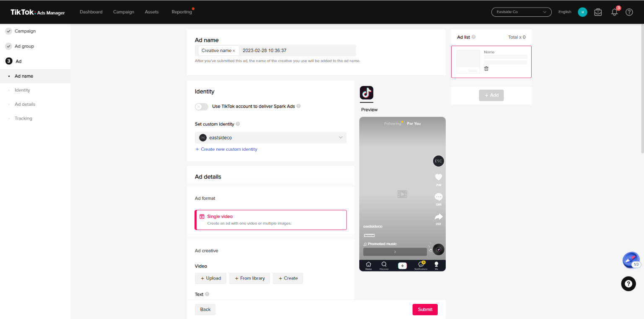Open the floating guide 1/3 widget

click(x=631, y=260)
